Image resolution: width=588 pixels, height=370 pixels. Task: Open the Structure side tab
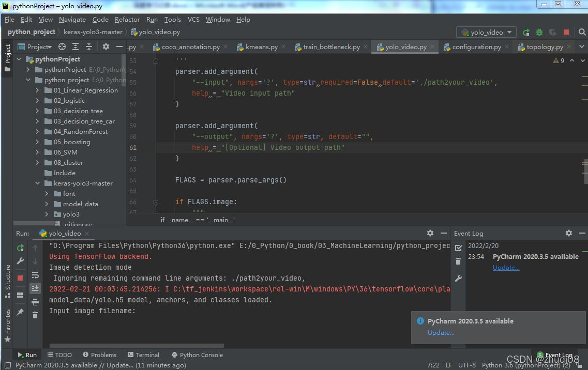8,281
